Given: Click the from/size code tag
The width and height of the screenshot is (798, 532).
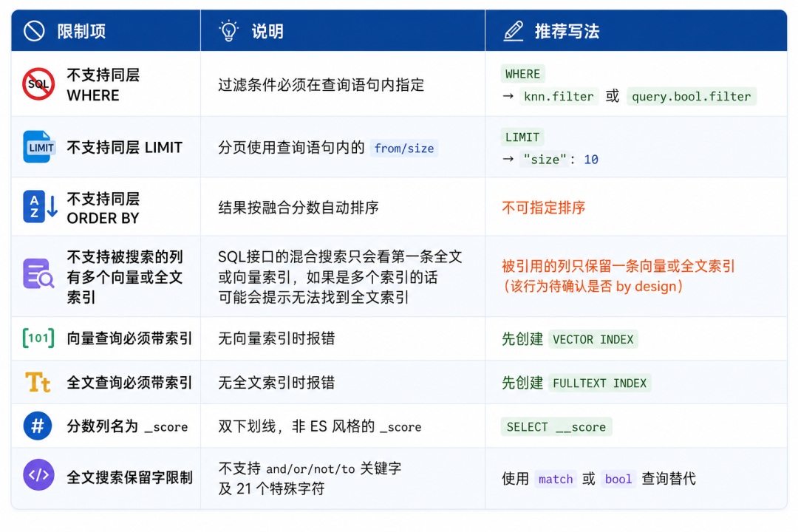Looking at the screenshot, I should pyautogui.click(x=404, y=148).
